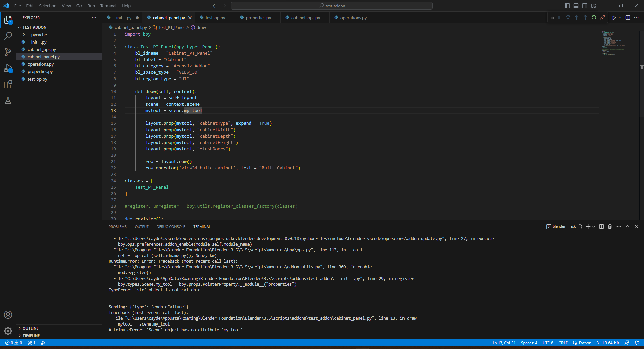
Task: Close the cabinet_panel.py tab
Action: [x=190, y=18]
